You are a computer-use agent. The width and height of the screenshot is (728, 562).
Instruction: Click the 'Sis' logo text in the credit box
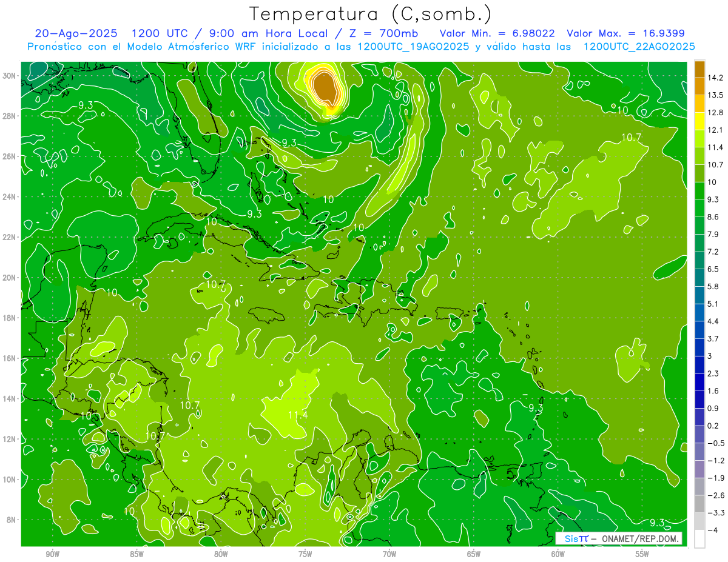(571, 538)
